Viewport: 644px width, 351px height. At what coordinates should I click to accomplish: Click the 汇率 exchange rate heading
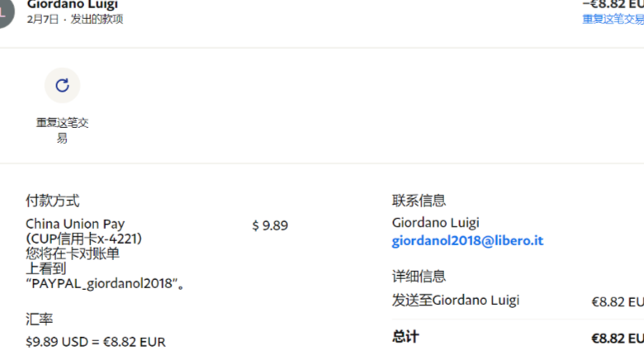click(x=39, y=319)
